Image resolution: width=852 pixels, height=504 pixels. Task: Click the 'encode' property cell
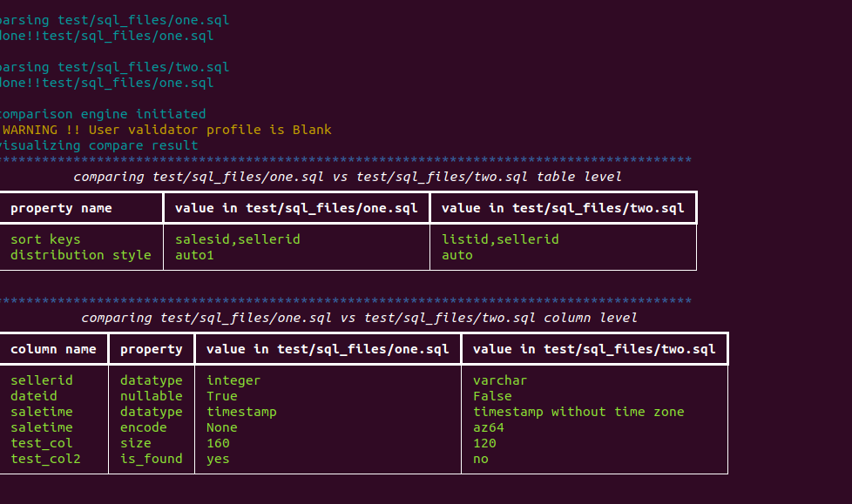pos(143,427)
